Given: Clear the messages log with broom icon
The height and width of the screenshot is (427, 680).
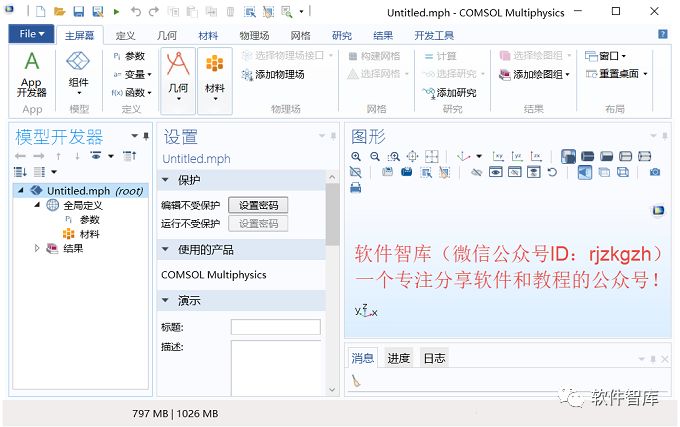Looking at the screenshot, I should [356, 381].
